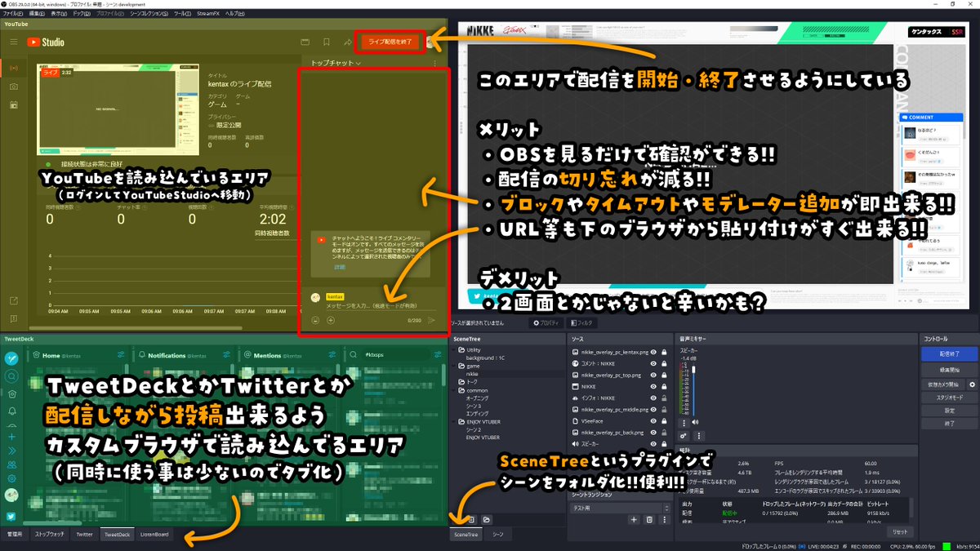Open the top chat three-dot options menu
The width and height of the screenshot is (980, 551).
[x=434, y=63]
